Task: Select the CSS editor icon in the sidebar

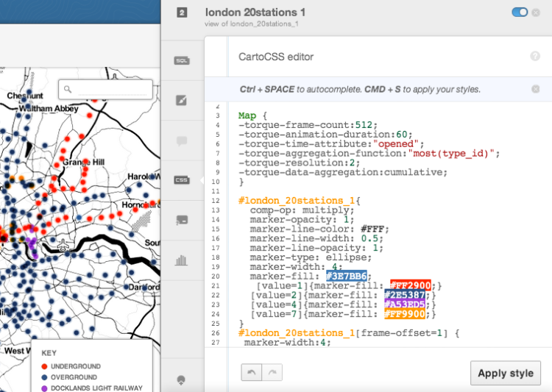Action: (x=182, y=179)
